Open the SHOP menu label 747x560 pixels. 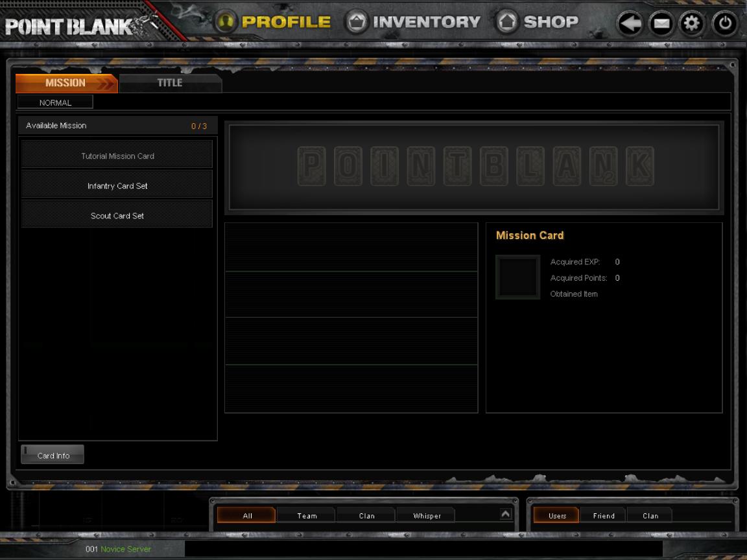point(551,22)
